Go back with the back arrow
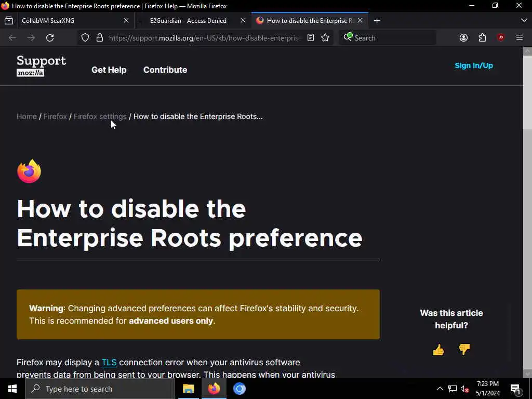532x399 pixels. coord(12,37)
